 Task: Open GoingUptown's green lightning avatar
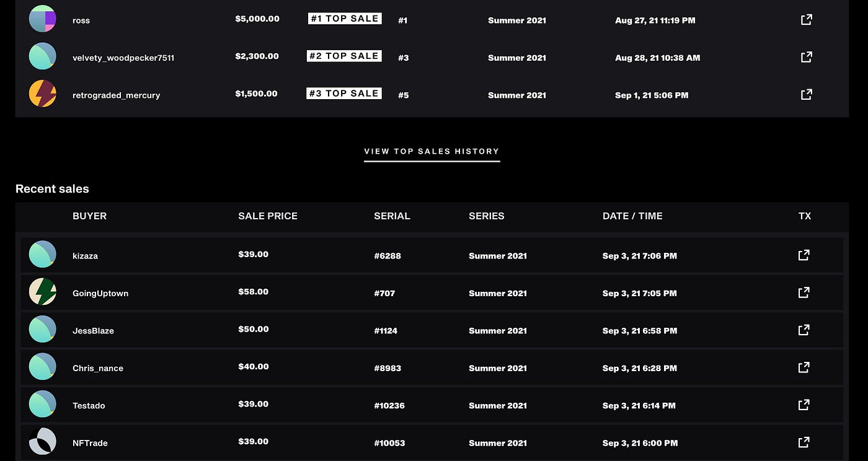(x=43, y=292)
